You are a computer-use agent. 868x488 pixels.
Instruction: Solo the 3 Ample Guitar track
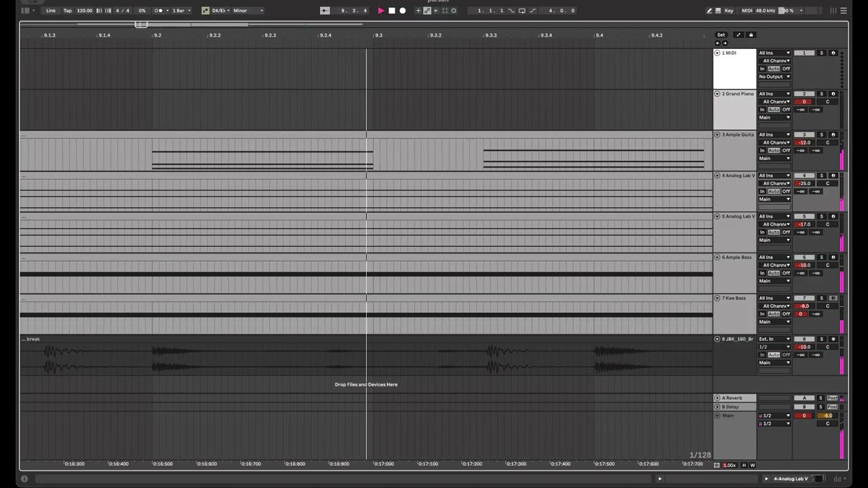coord(821,135)
